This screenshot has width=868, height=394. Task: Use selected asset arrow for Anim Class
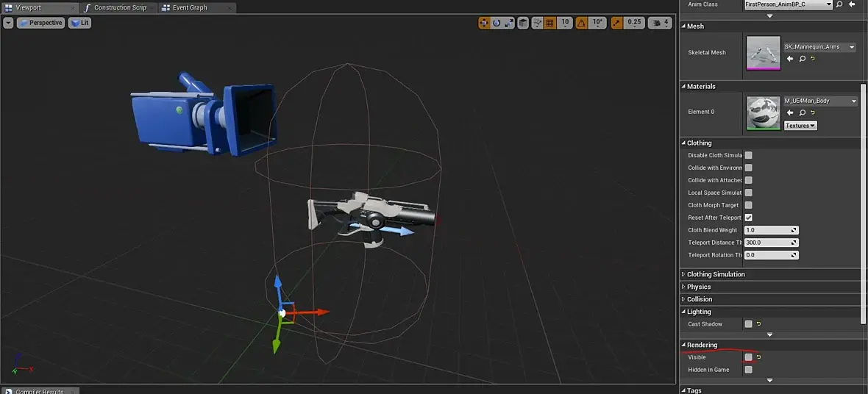(x=853, y=4)
